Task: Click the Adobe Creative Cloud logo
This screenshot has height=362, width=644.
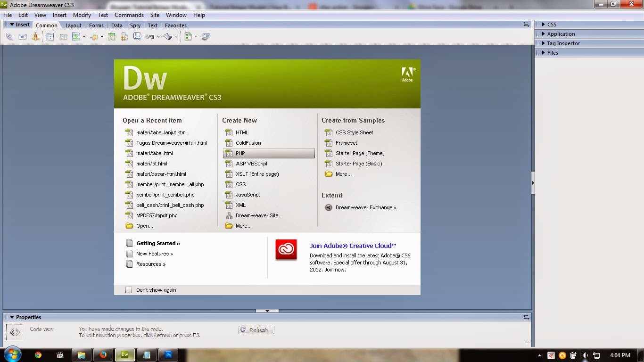Action: point(286,249)
